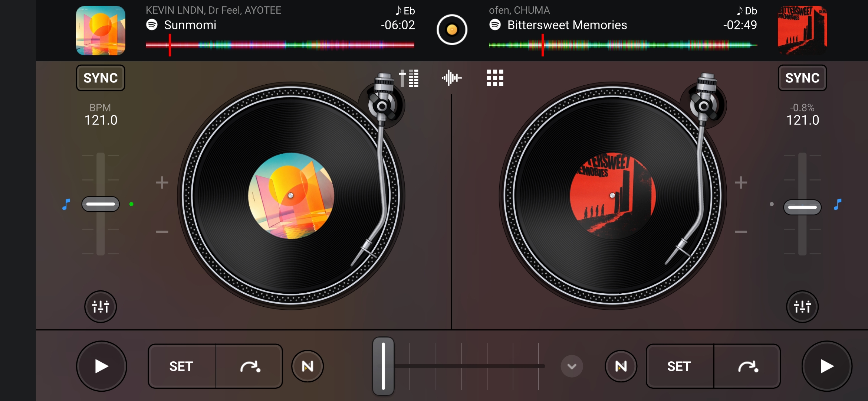The width and height of the screenshot is (868, 401).
Task: Click the left deck pitch fader handle
Action: click(x=101, y=204)
